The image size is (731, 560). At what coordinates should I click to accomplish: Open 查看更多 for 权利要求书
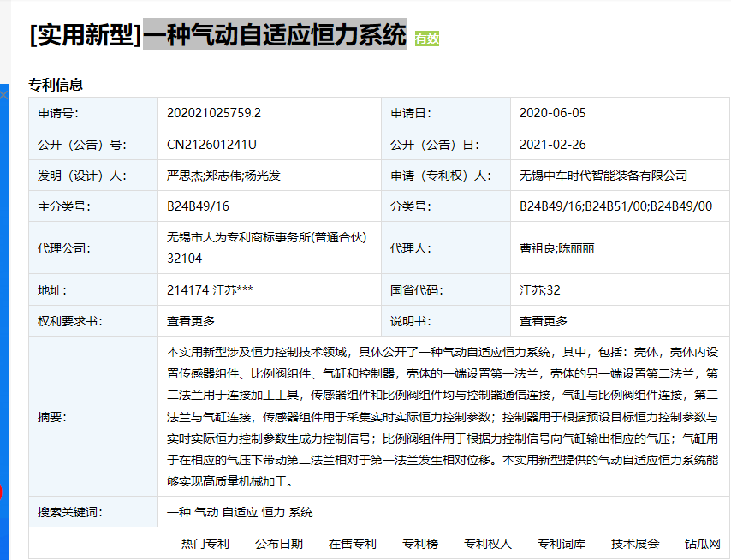click(191, 321)
